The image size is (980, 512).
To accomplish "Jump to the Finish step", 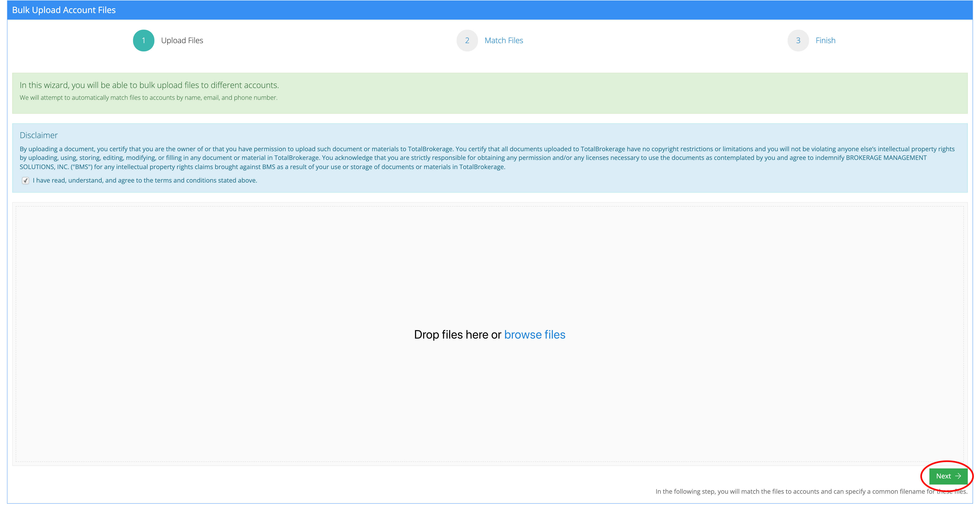I will tap(825, 40).
